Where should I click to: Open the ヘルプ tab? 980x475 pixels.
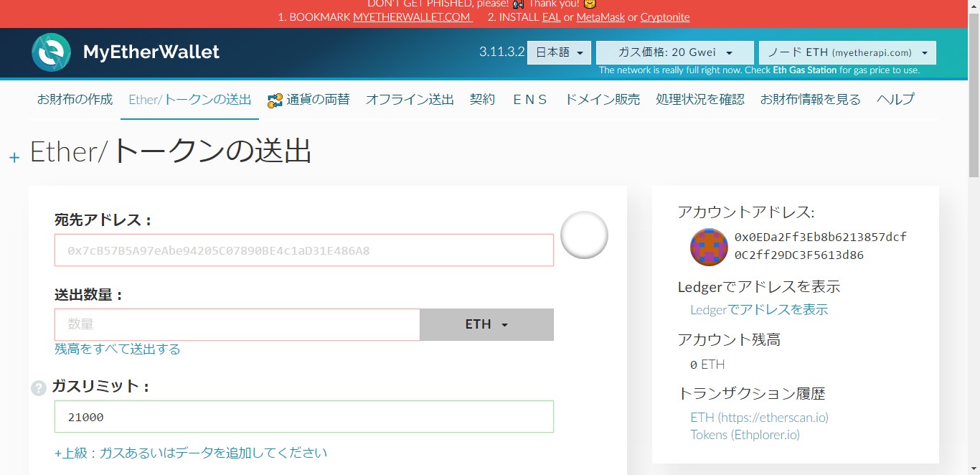point(895,100)
